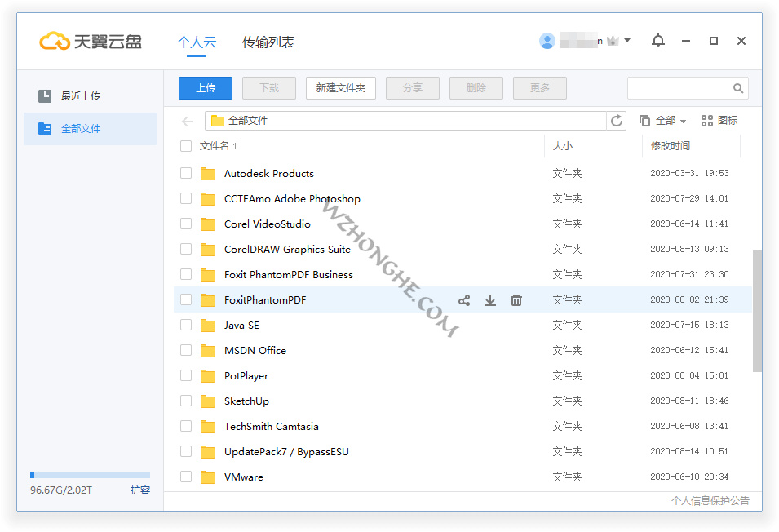Open notifications via the bell icon
This screenshot has width=779, height=532.
[658, 41]
